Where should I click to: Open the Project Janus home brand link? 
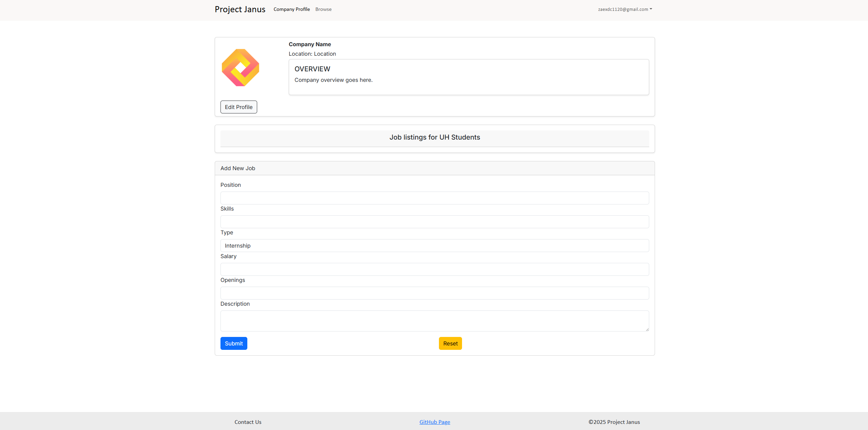click(240, 9)
